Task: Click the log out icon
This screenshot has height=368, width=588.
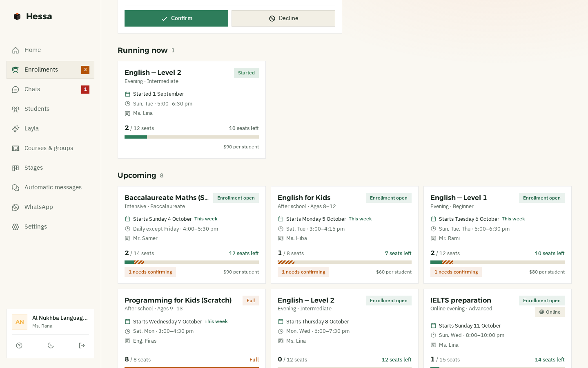Action: [82, 346]
